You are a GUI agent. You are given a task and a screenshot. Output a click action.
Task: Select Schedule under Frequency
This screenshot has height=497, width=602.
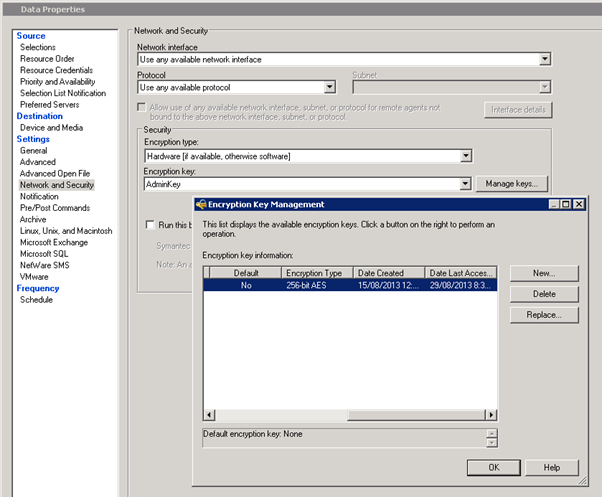coord(36,299)
